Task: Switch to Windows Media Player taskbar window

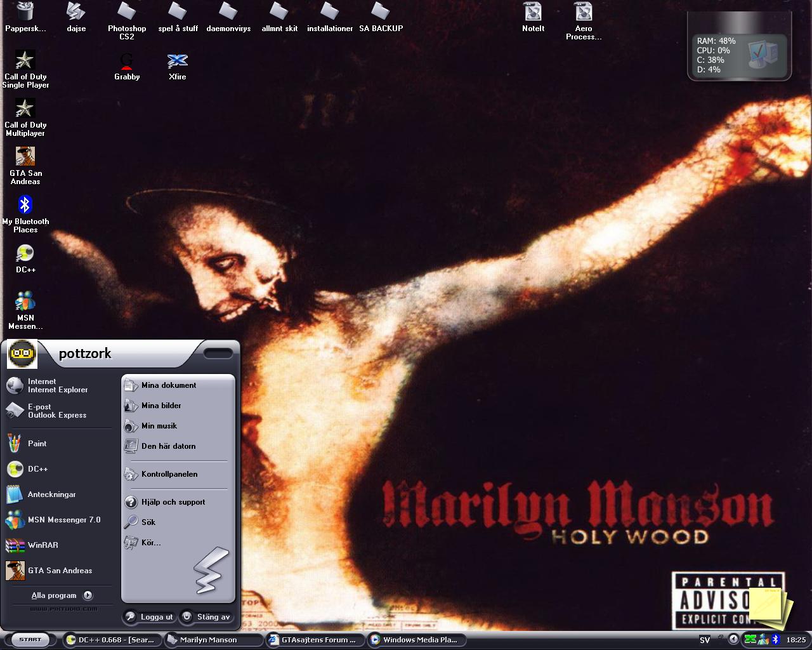Action: 416,640
